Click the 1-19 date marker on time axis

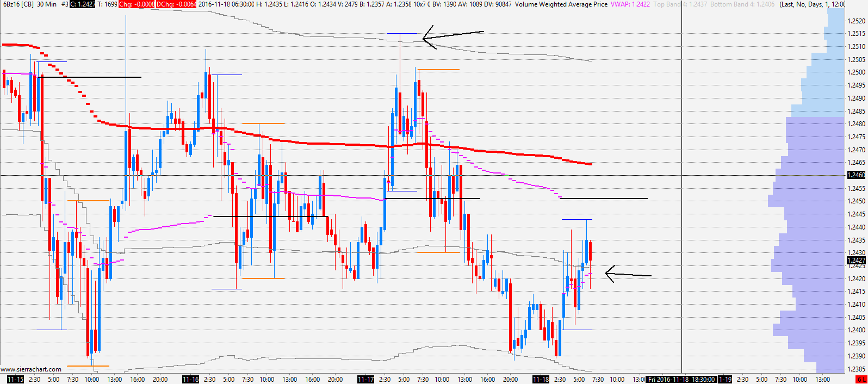tap(725, 380)
